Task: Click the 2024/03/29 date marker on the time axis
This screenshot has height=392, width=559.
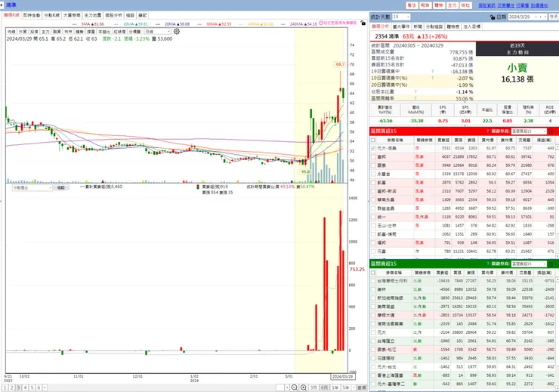Action: point(342,376)
